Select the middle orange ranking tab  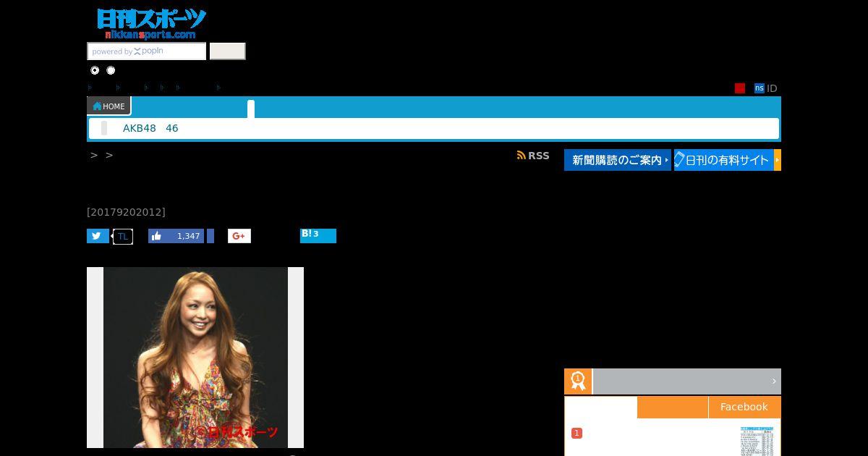coord(673,407)
